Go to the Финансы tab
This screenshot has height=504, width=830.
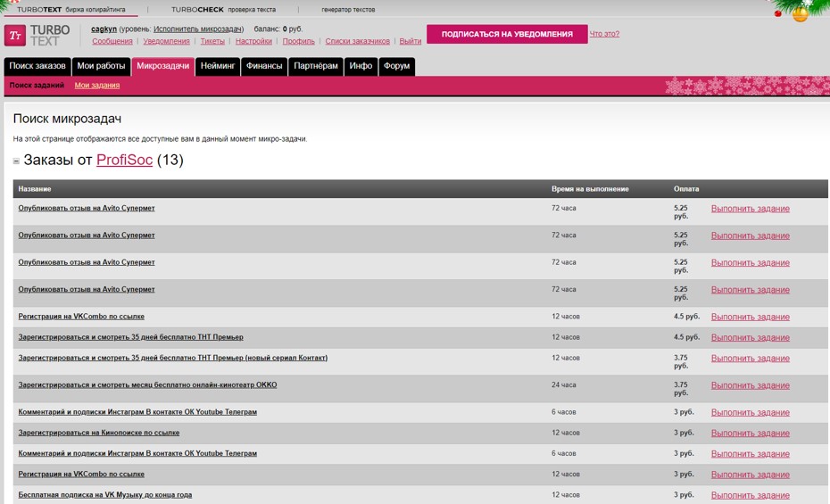click(x=264, y=66)
